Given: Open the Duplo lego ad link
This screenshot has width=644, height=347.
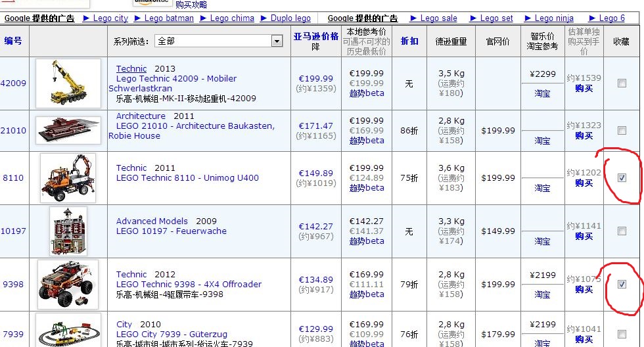Looking at the screenshot, I should (290, 18).
